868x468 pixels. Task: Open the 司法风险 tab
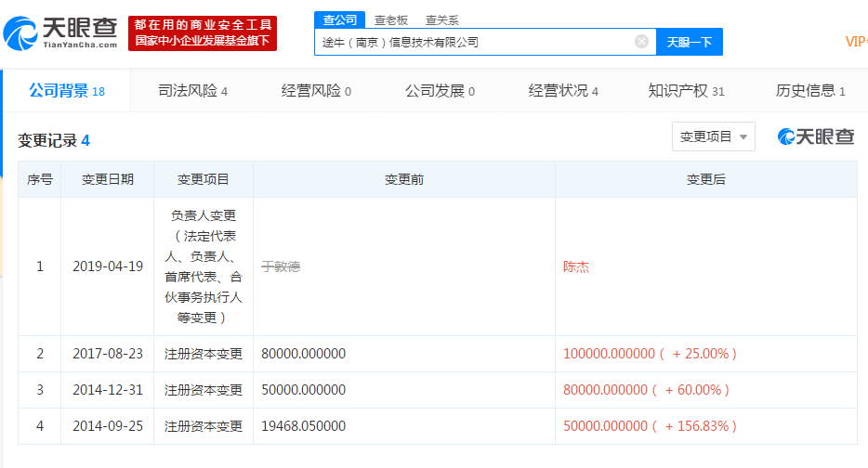point(192,91)
